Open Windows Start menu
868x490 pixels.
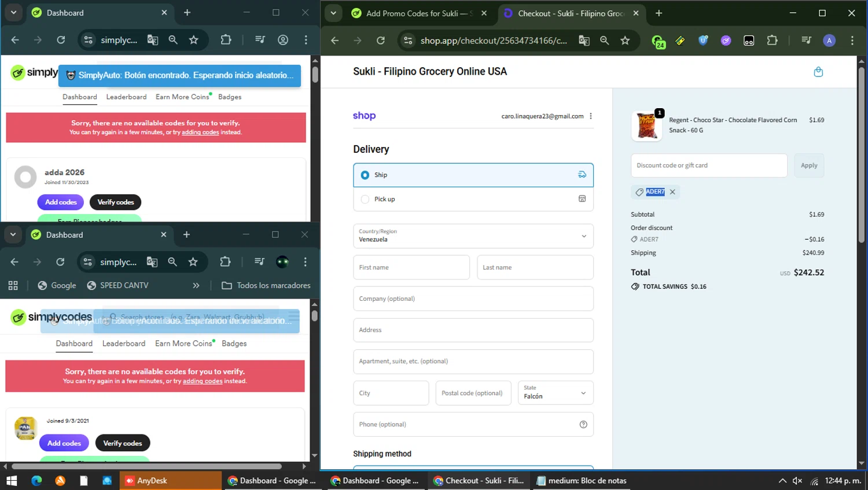pyautogui.click(x=12, y=481)
